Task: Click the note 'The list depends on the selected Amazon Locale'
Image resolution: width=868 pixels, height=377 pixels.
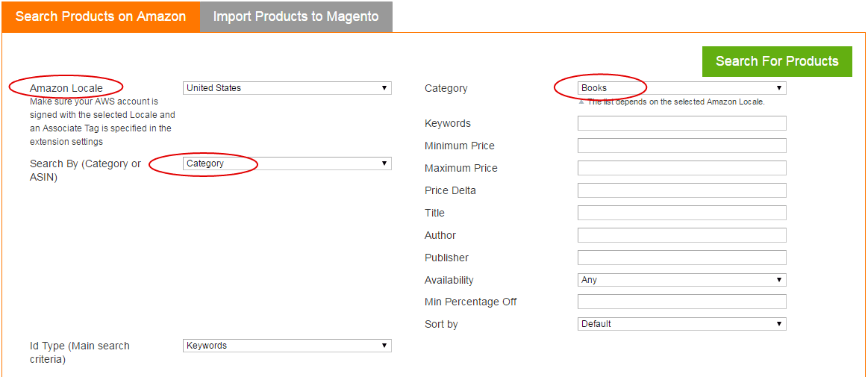Action: click(675, 102)
